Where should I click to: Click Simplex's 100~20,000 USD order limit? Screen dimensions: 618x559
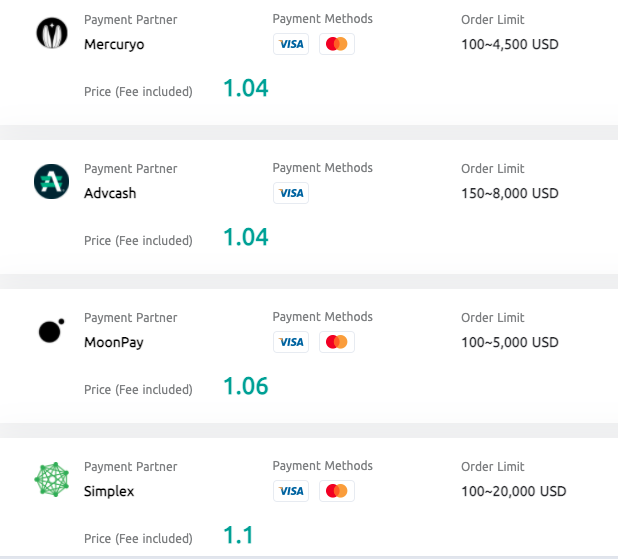[513, 491]
